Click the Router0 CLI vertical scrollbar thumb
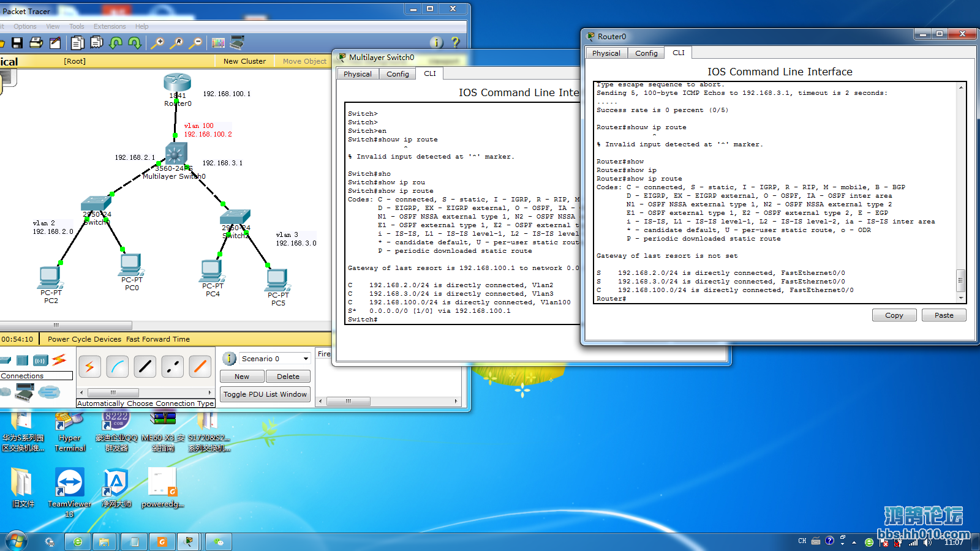This screenshot has width=980, height=551. pyautogui.click(x=960, y=280)
